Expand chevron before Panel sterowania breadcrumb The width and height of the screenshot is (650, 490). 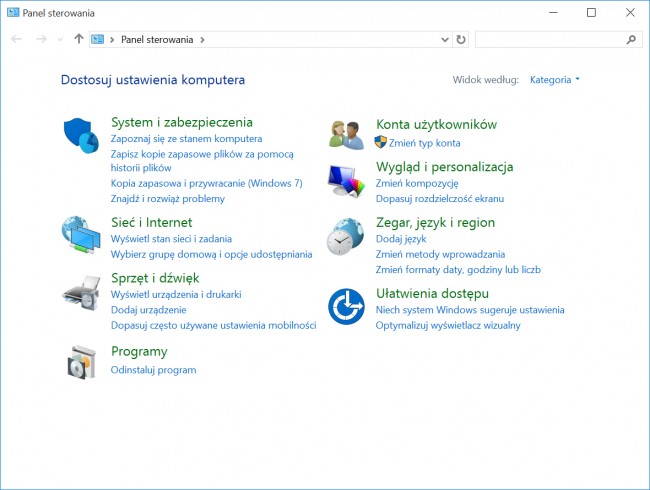point(112,40)
